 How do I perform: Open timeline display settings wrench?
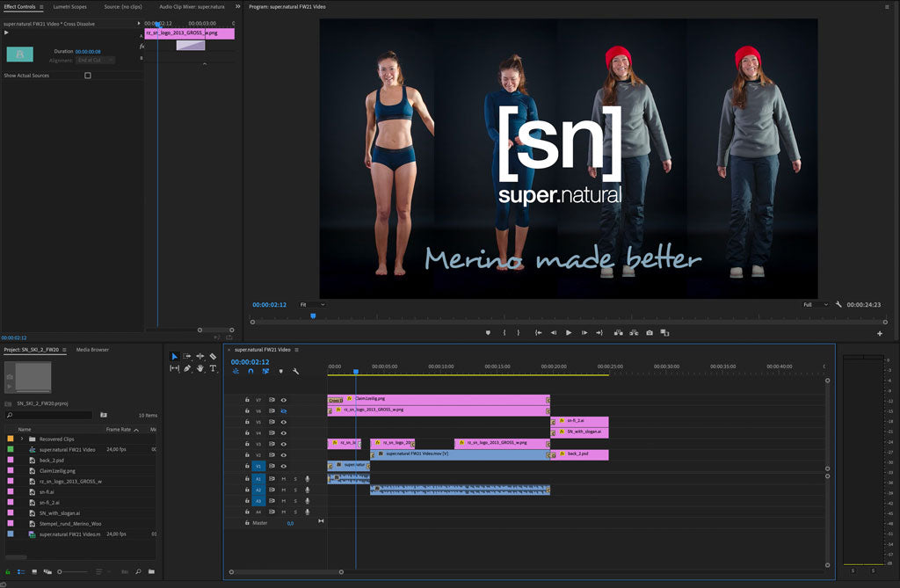pos(295,371)
